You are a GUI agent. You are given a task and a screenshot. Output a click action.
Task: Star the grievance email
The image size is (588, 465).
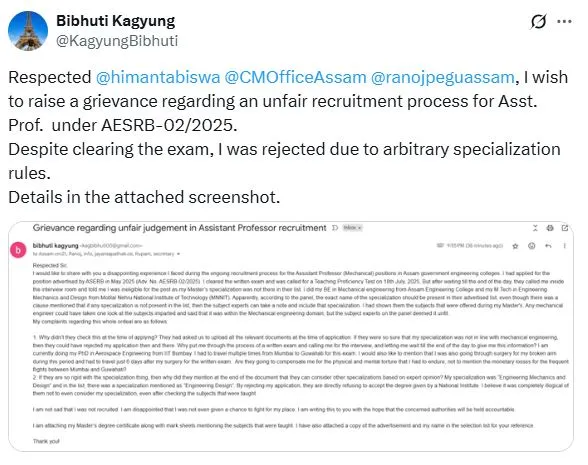(515, 246)
